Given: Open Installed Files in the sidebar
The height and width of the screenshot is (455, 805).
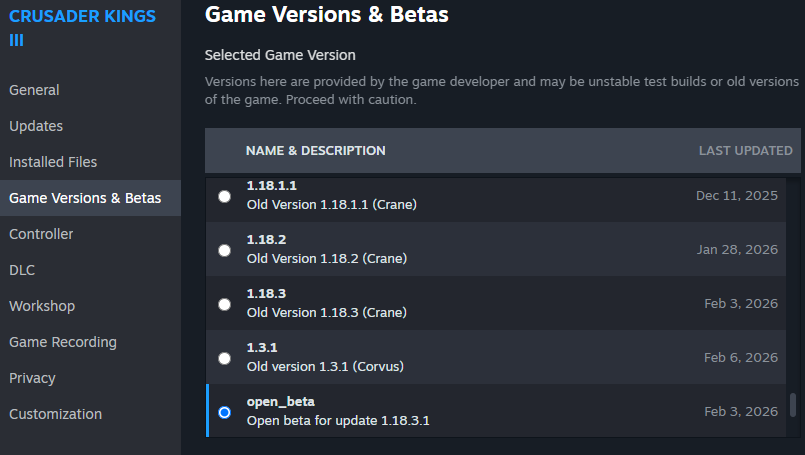Looking at the screenshot, I should tap(53, 162).
